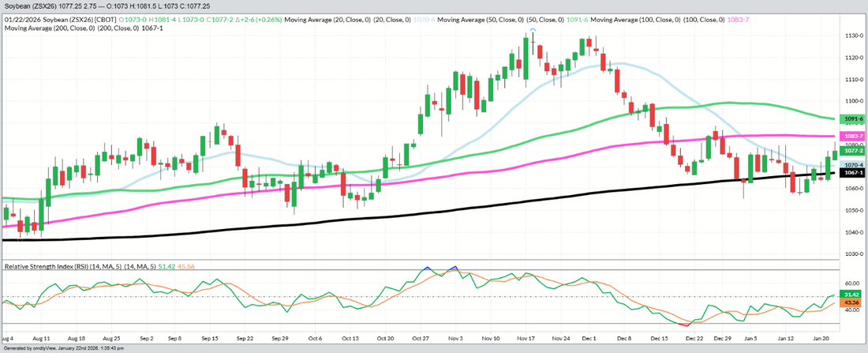Click the 1091-6 green price label

(x=854, y=118)
